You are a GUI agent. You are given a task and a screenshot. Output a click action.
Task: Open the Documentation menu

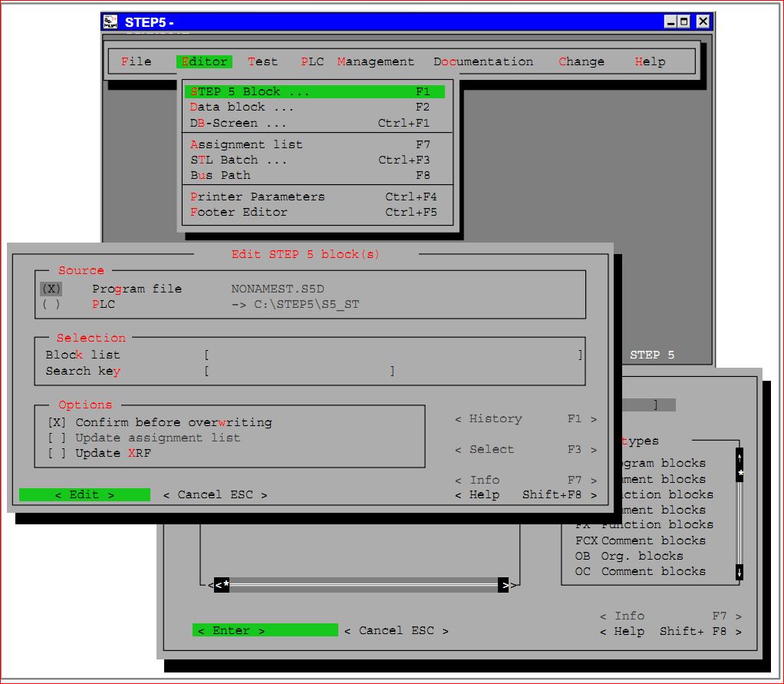point(483,61)
